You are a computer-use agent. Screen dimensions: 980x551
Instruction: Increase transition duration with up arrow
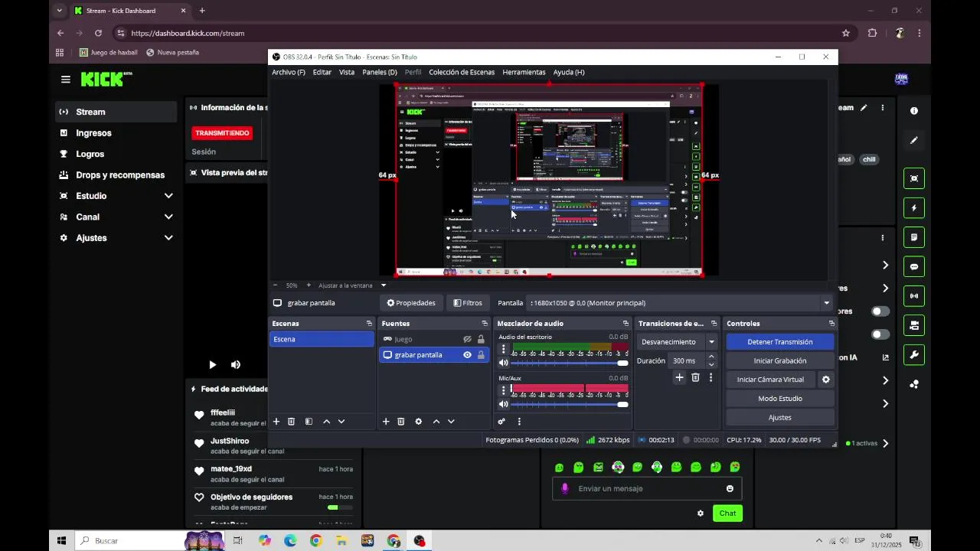click(711, 357)
